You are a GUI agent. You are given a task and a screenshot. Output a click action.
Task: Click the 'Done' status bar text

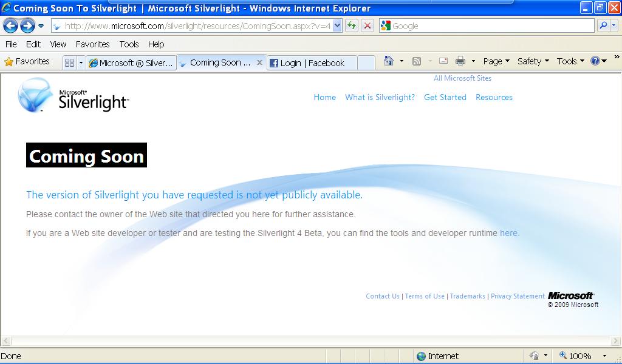pyautogui.click(x=11, y=356)
